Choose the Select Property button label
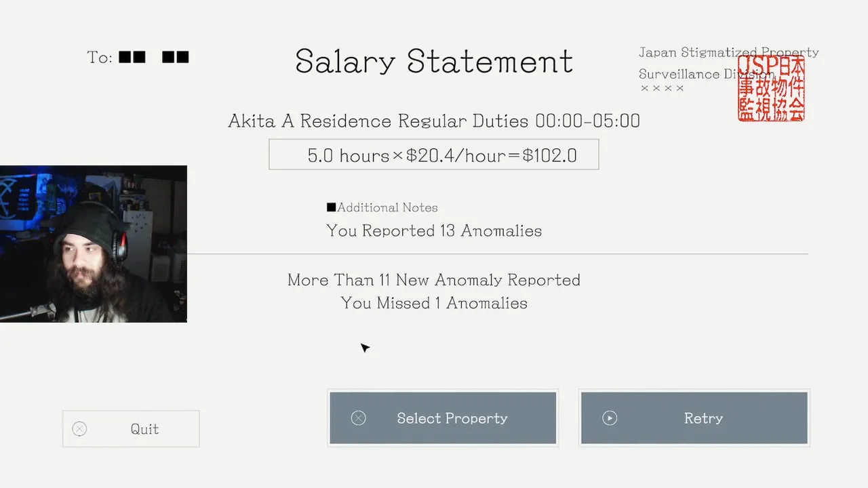The image size is (868, 488). tap(452, 418)
